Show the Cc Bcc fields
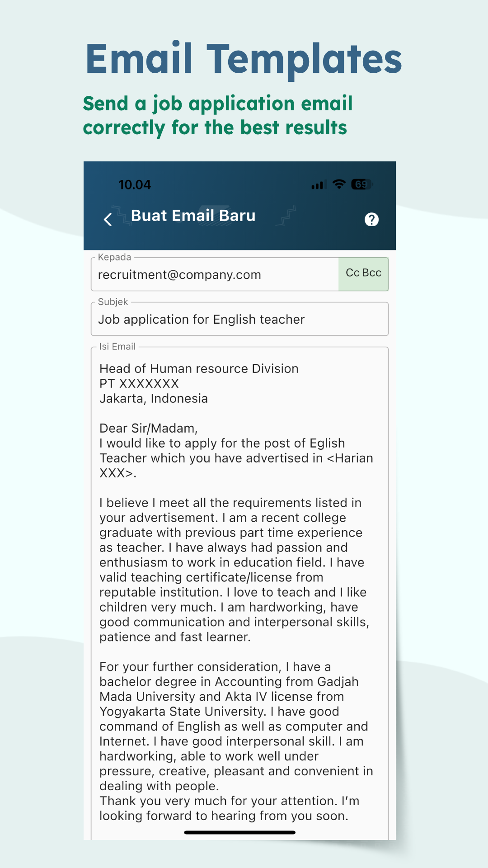This screenshot has height=868, width=488. tap(363, 273)
